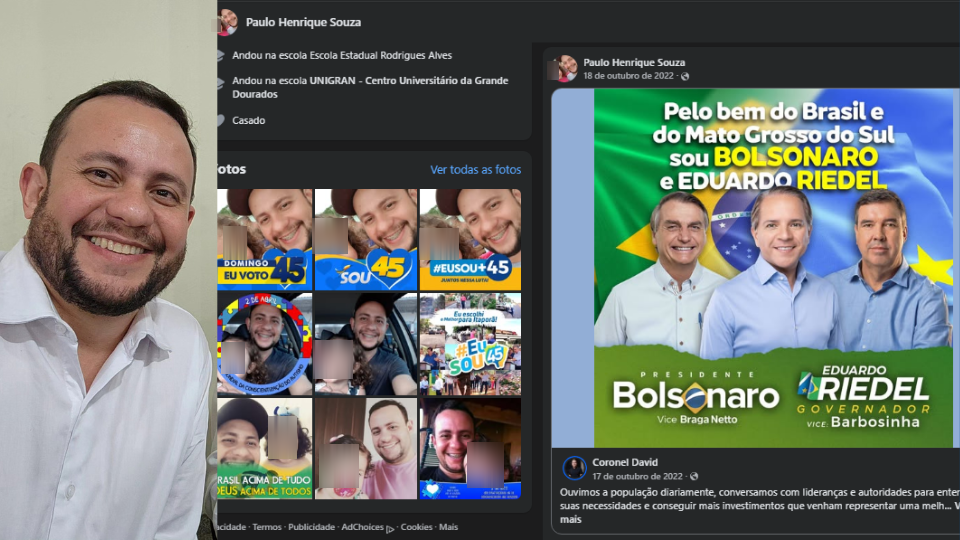The width and height of the screenshot is (960, 540).
Task: Open the #Eu Sou 45 collage photo
Action: (470, 344)
